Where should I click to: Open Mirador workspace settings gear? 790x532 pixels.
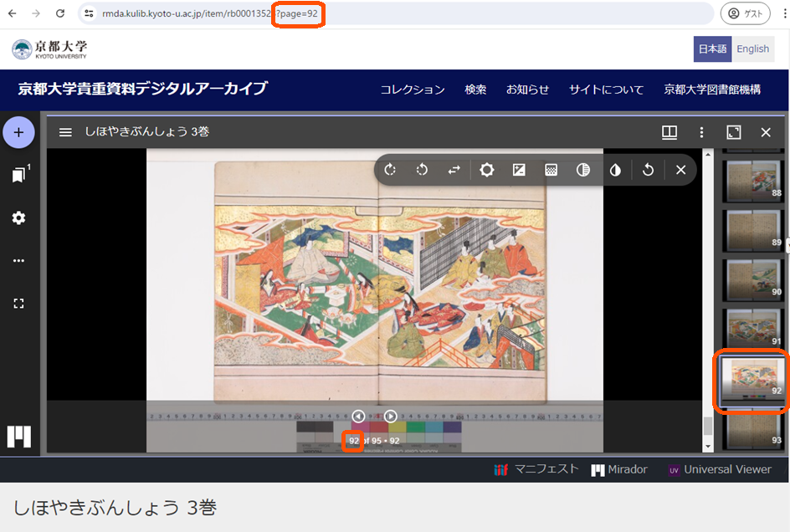(18, 218)
